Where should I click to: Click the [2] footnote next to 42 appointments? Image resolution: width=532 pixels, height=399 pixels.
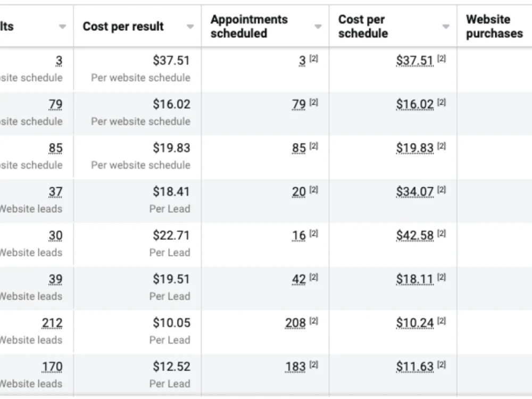point(314,278)
